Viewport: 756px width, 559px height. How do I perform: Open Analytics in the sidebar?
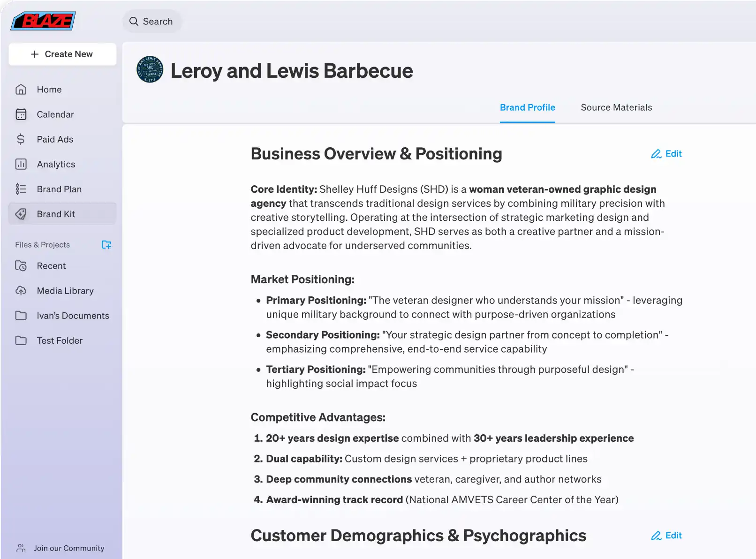click(62, 164)
